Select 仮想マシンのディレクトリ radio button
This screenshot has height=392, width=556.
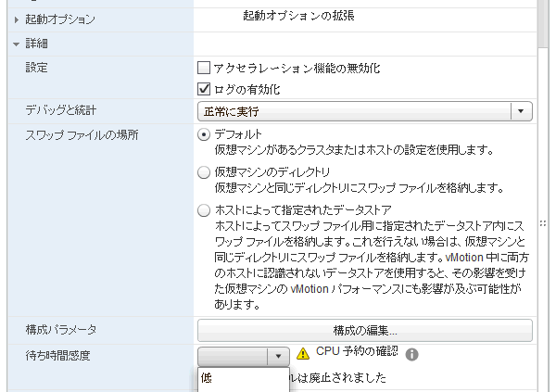click(x=204, y=172)
